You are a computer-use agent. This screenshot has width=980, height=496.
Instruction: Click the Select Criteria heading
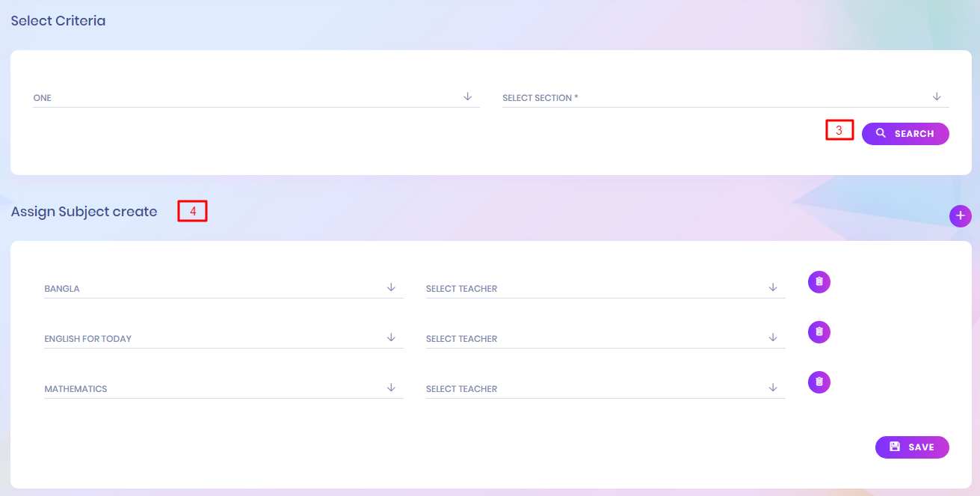click(58, 21)
